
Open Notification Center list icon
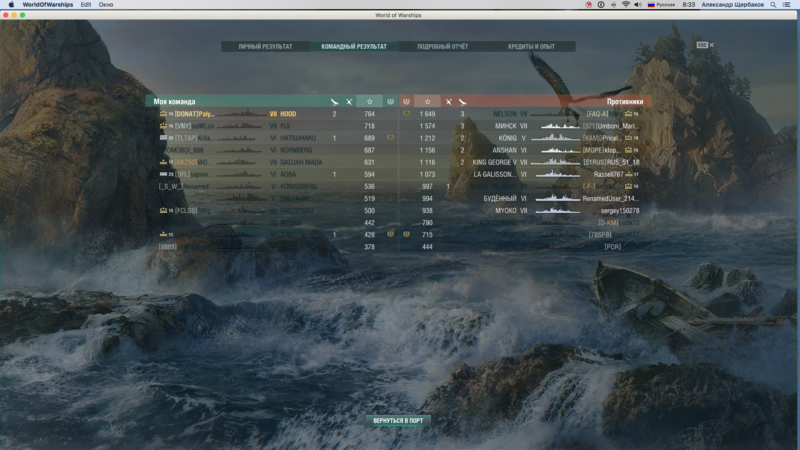click(787, 5)
